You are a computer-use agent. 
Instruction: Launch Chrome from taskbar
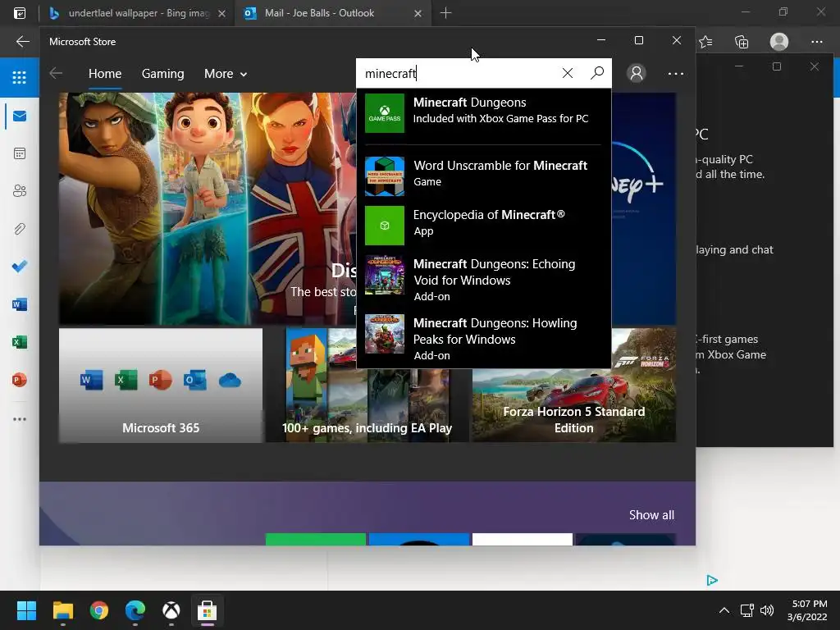coord(99,610)
